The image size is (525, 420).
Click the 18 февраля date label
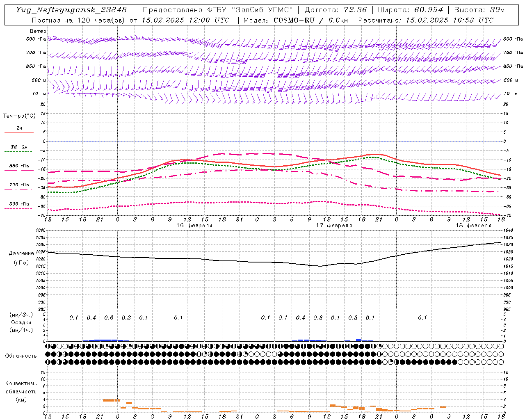473,226
